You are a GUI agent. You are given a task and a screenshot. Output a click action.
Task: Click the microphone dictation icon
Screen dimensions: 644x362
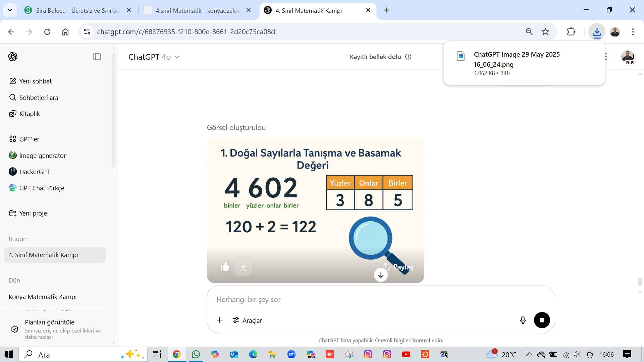[523, 320]
